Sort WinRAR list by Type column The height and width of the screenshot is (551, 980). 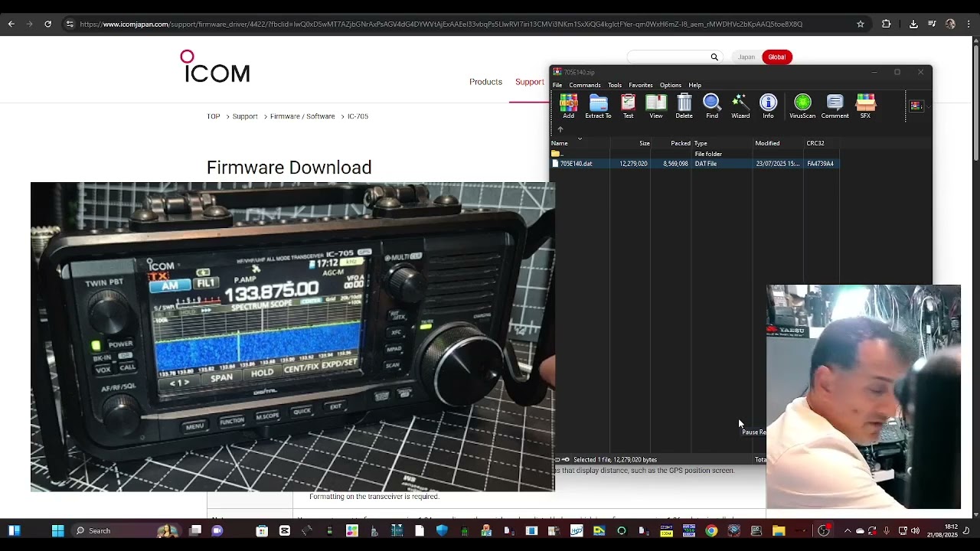[x=722, y=143]
